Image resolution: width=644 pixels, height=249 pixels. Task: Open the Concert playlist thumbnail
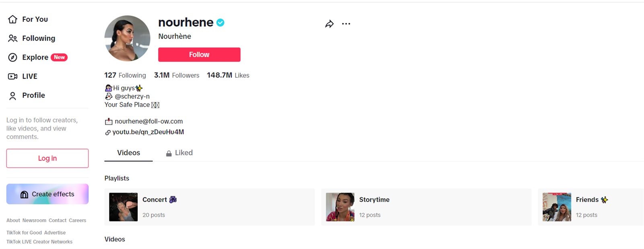(x=124, y=207)
